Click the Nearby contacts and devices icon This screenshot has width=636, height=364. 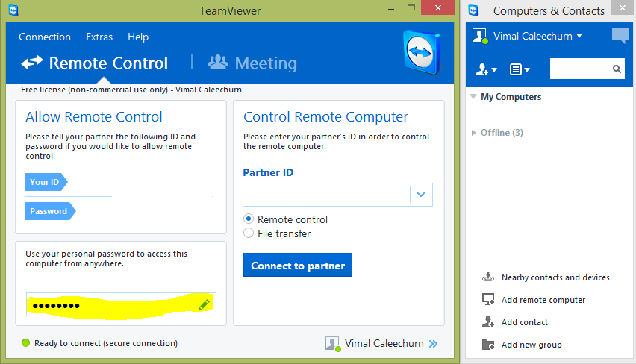pyautogui.click(x=488, y=277)
